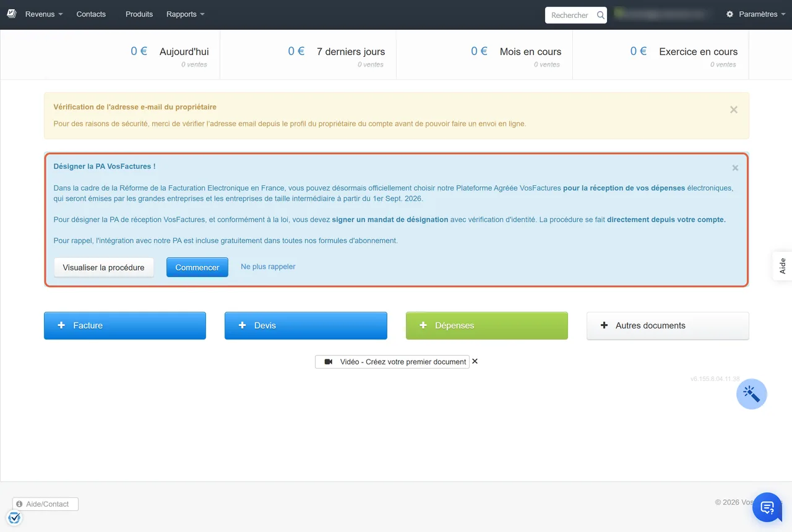
Task: Open the magic wand assistant icon
Action: pos(752,394)
